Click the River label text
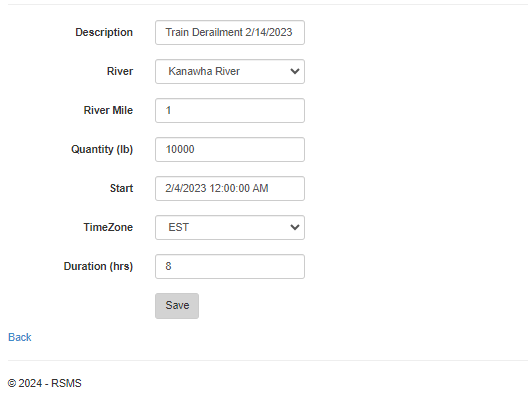This screenshot has width=528, height=398. 120,71
